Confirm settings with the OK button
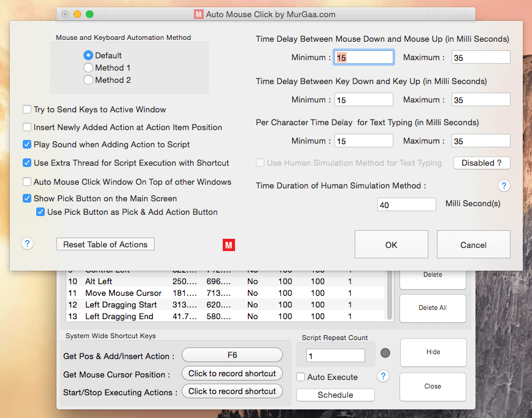 pyautogui.click(x=391, y=245)
